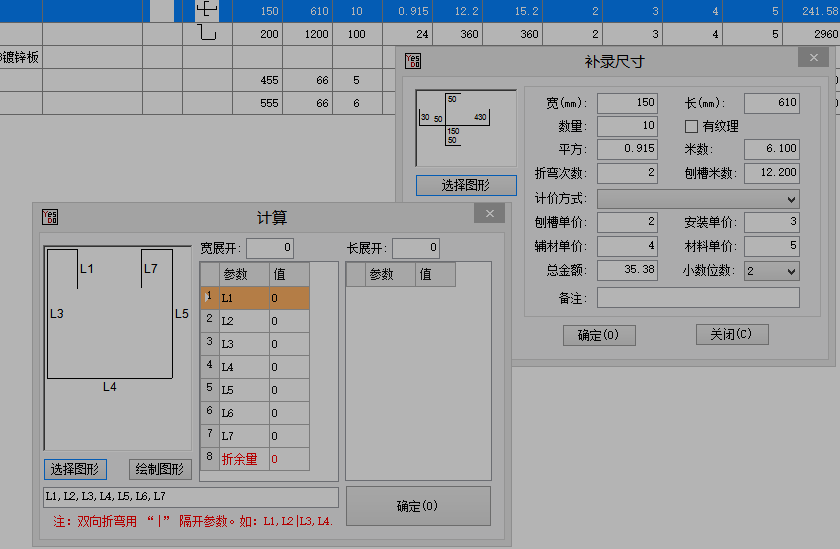Click the 备注 input field

click(x=698, y=298)
